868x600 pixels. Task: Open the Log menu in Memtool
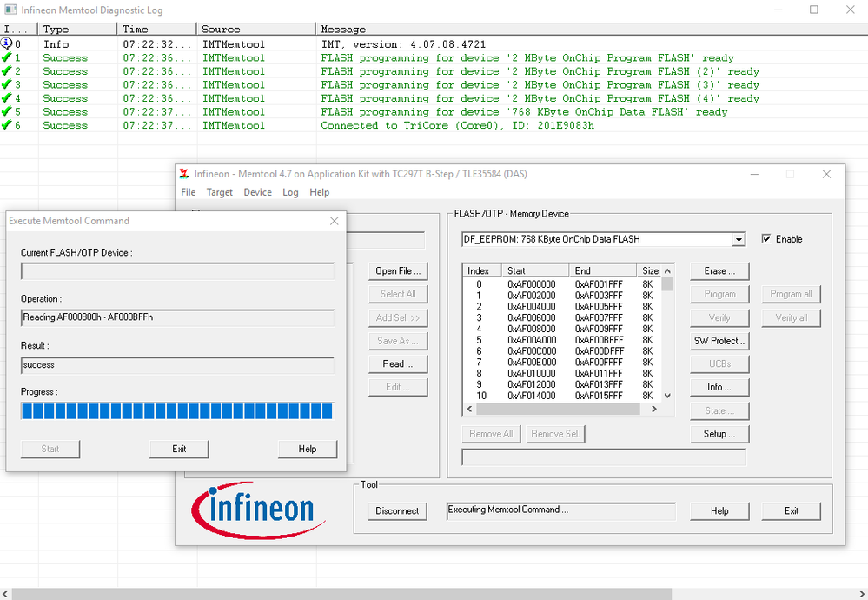[x=290, y=192]
